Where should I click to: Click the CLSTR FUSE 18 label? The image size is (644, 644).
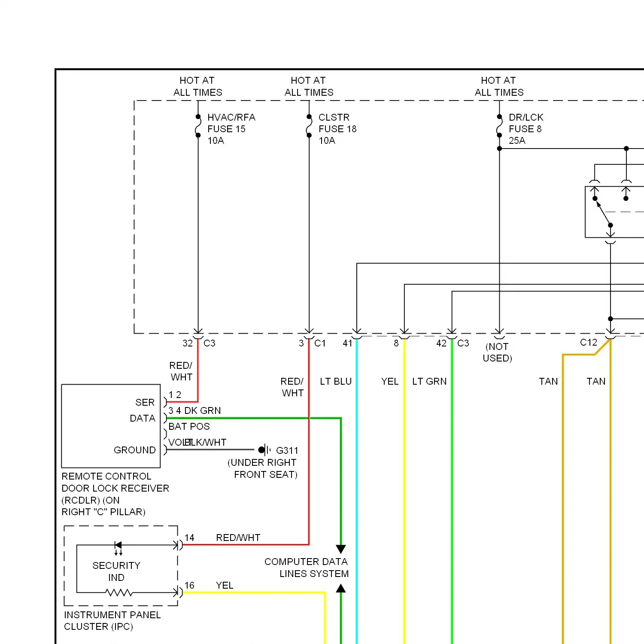tap(337, 129)
